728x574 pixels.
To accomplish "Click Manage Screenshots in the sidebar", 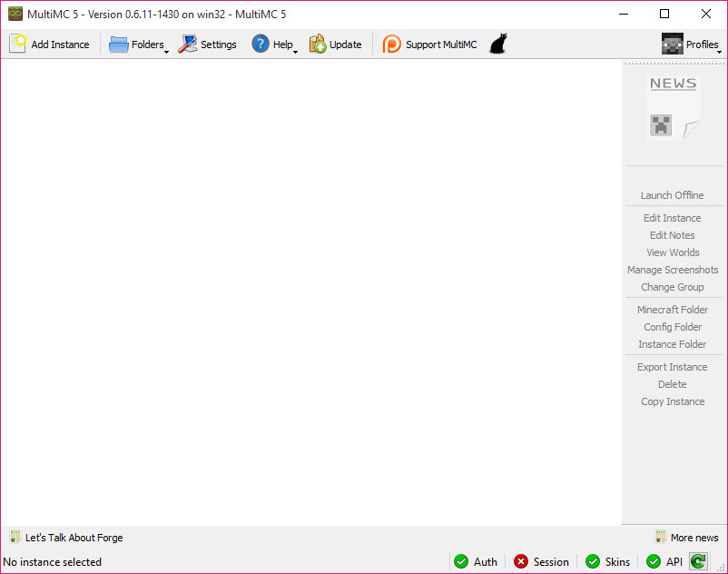I will click(x=673, y=270).
